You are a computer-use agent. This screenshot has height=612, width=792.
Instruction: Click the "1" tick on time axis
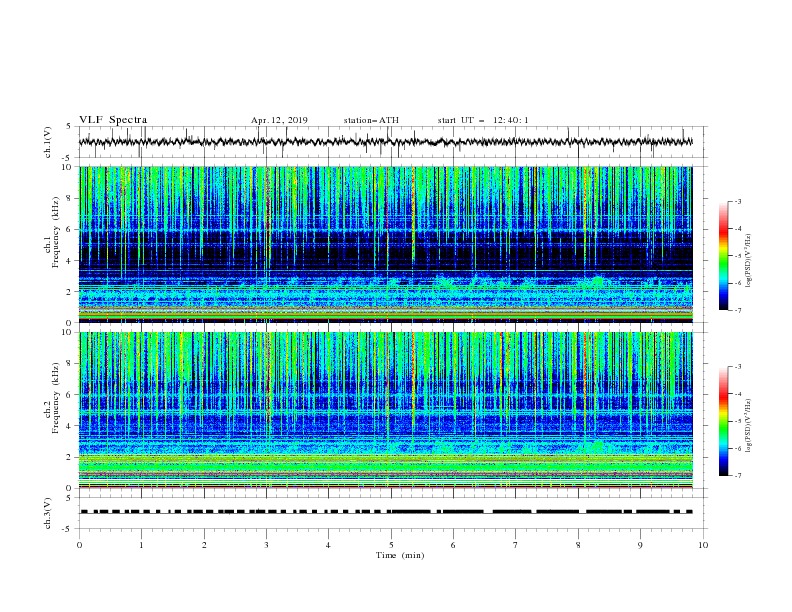click(141, 545)
